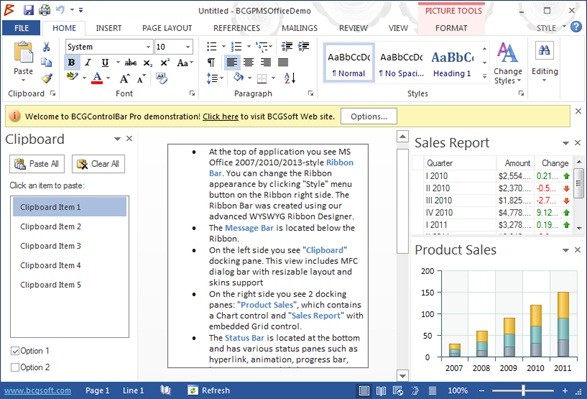Adjust the zoom slider handle
Screen dimensions: 587x399
pyautogui.click(x=523, y=391)
